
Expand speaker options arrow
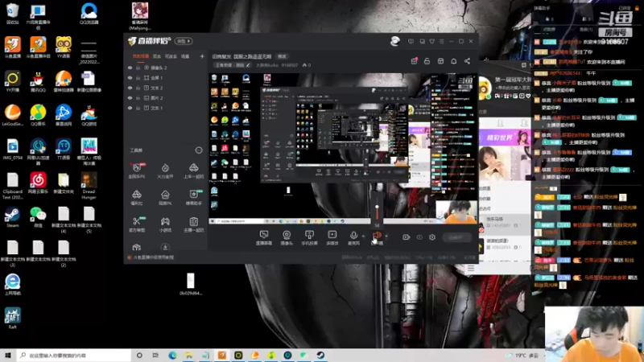click(x=386, y=236)
